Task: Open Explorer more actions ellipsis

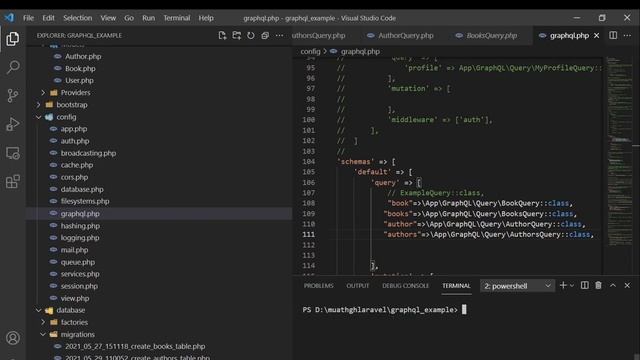Action: click(279, 36)
